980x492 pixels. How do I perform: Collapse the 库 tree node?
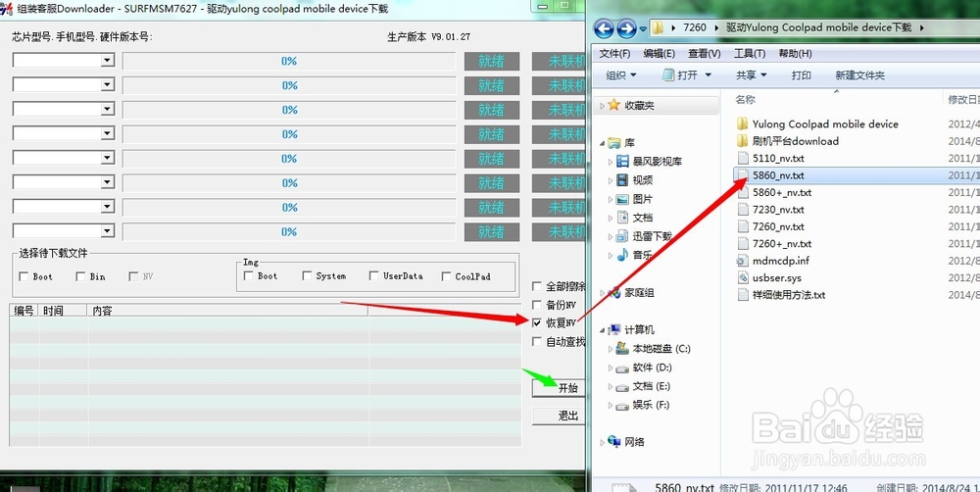[602, 143]
